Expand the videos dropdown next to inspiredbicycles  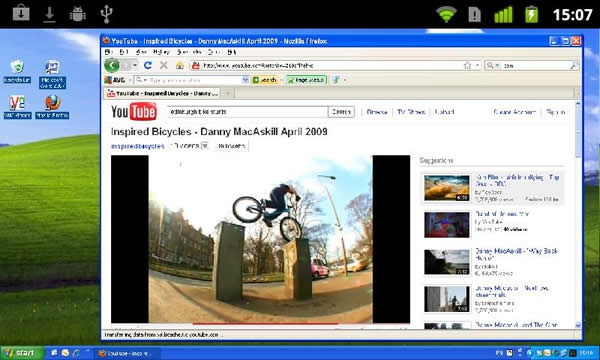click(x=205, y=146)
